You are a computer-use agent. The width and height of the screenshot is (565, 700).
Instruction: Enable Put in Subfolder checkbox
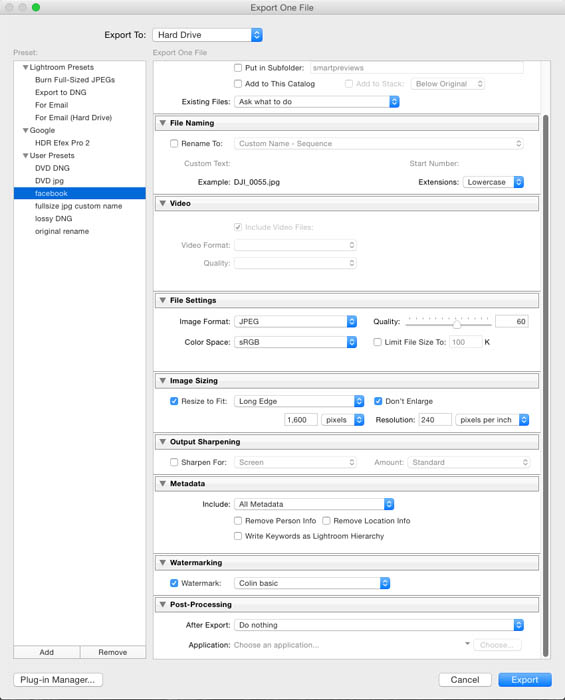point(238,68)
